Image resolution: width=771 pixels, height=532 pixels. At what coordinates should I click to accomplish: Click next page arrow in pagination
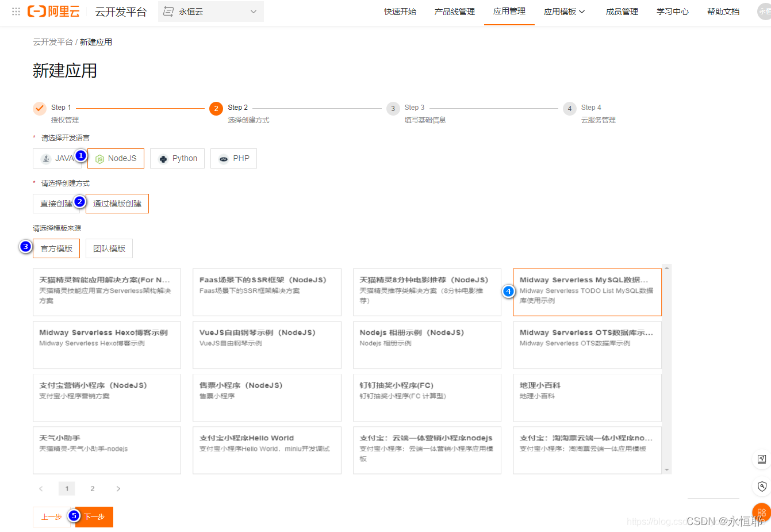pos(118,488)
